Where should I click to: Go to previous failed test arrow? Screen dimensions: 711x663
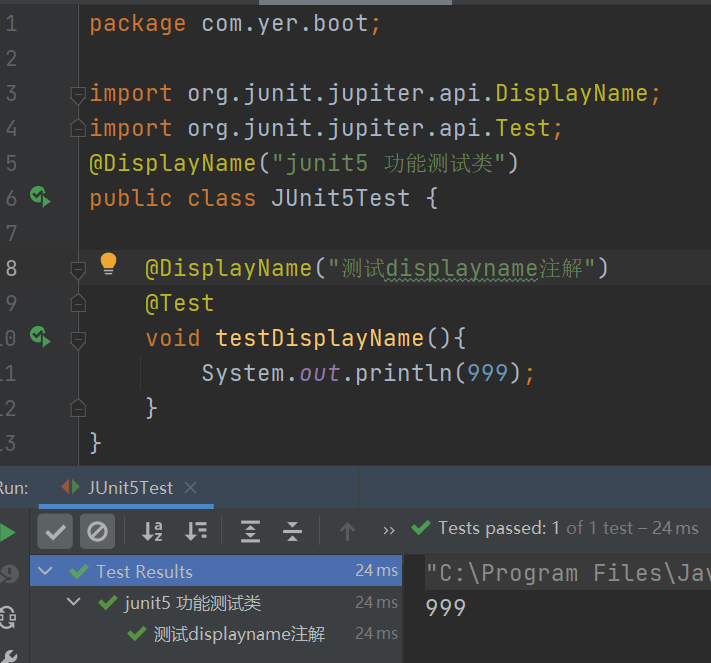click(347, 531)
